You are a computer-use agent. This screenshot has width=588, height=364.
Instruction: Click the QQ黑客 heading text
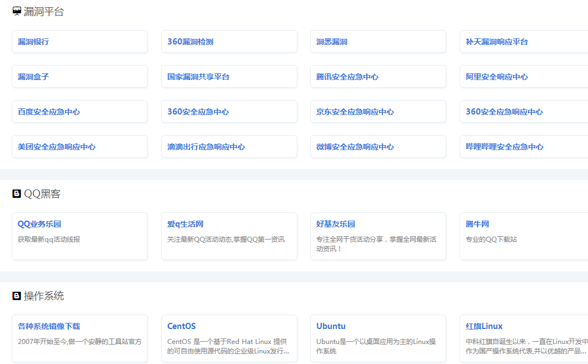click(42, 194)
